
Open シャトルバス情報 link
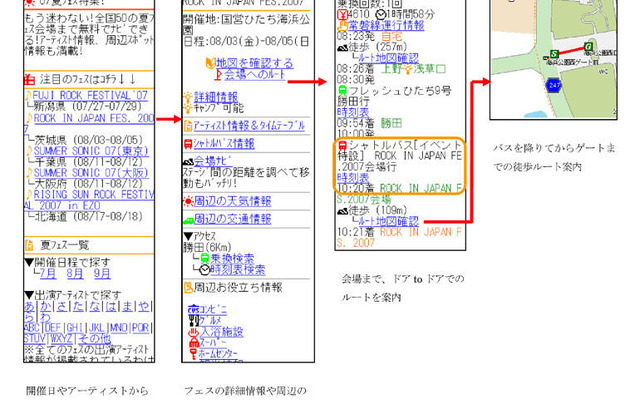point(224,144)
